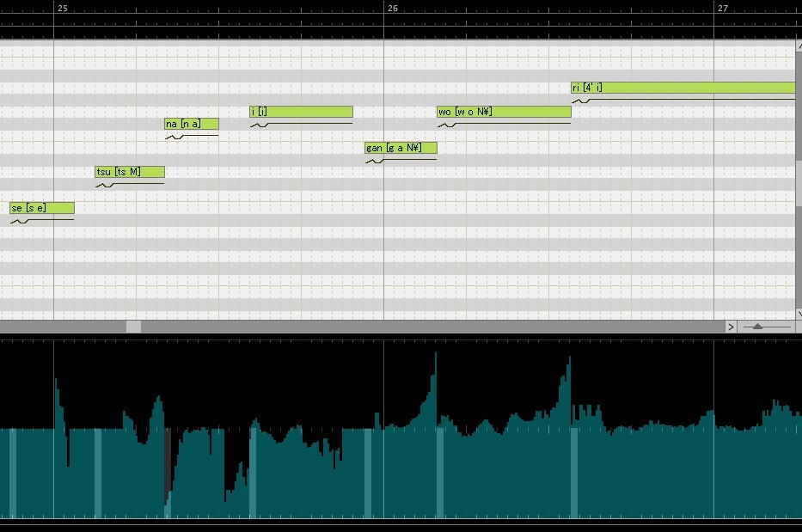
Task: Click the vibrato icon under 'gan' note
Action: pyautogui.click(x=375, y=161)
